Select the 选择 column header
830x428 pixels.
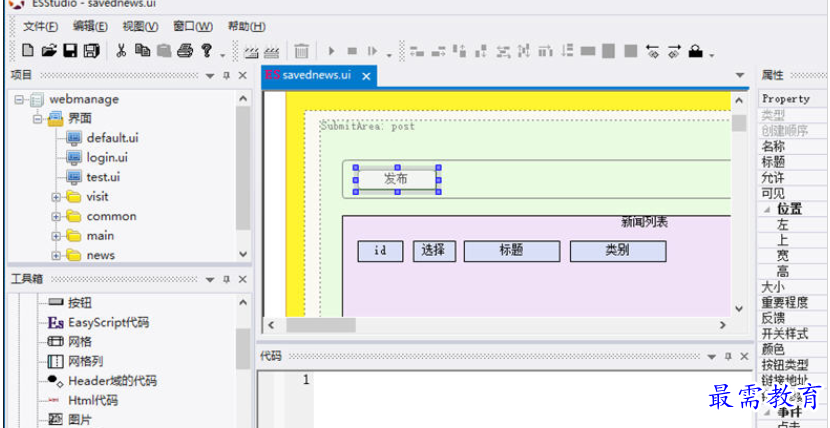coord(434,251)
